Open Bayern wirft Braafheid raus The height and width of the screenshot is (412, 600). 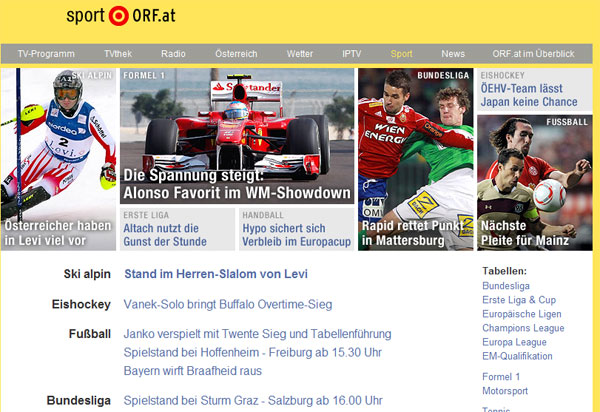[192, 371]
